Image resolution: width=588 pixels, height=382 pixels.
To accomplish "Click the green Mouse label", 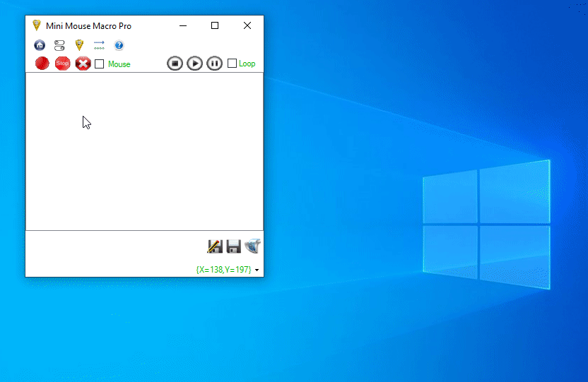I will click(119, 64).
